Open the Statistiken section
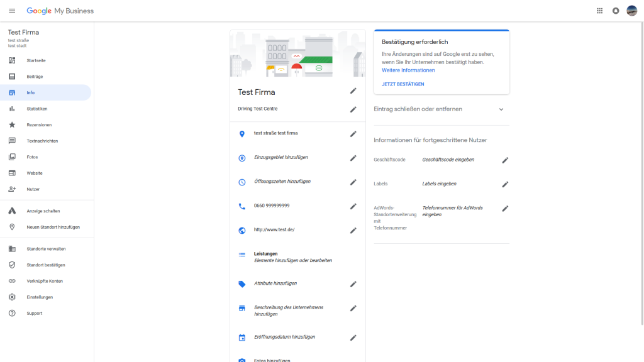This screenshot has height=362, width=644. click(x=36, y=108)
